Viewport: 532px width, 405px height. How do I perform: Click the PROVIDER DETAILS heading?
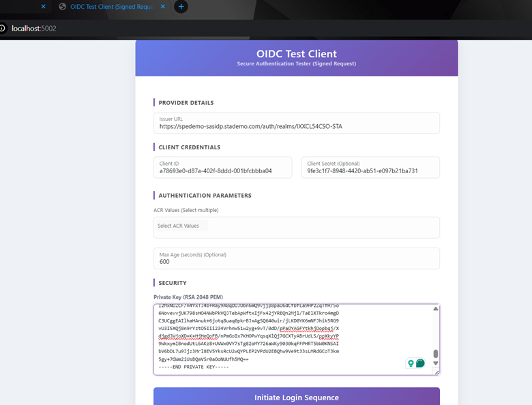(186, 103)
